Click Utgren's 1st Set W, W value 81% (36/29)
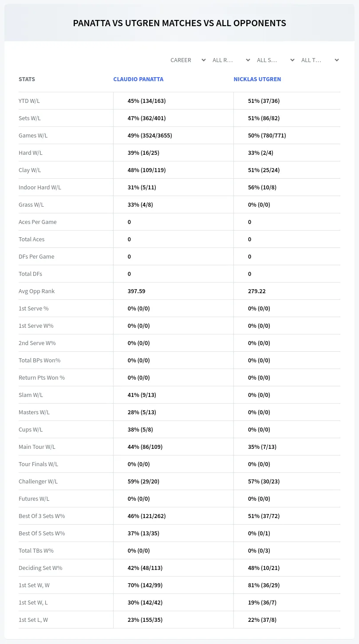359x644 pixels. tap(264, 585)
